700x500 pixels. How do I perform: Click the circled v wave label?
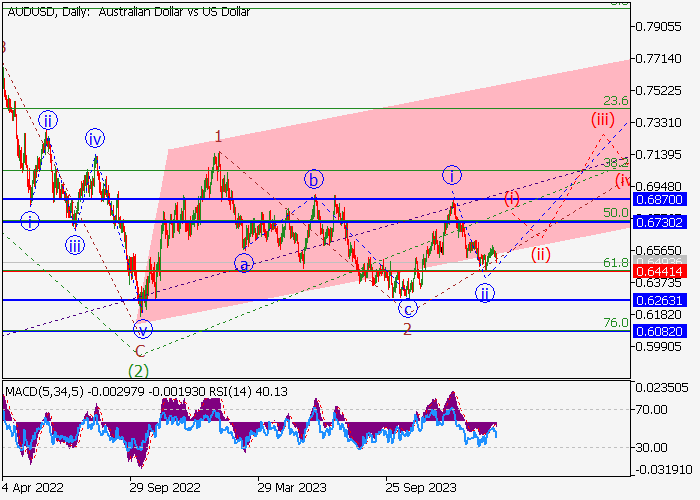(x=143, y=330)
